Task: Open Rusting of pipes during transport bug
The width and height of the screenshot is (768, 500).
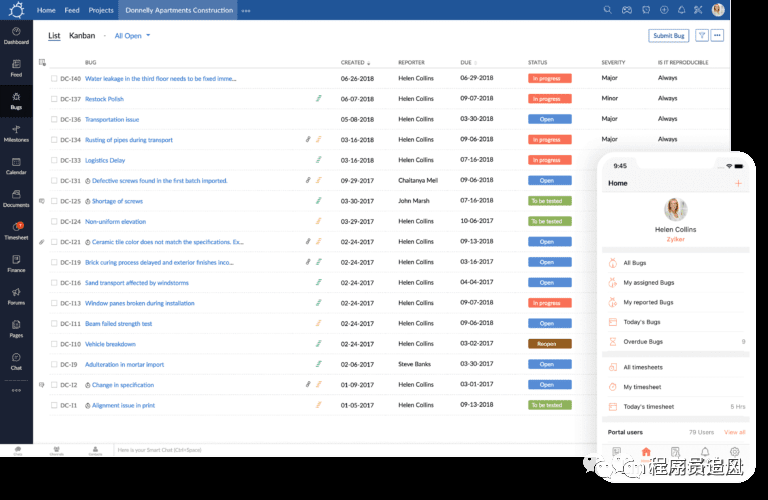Action: coord(129,140)
